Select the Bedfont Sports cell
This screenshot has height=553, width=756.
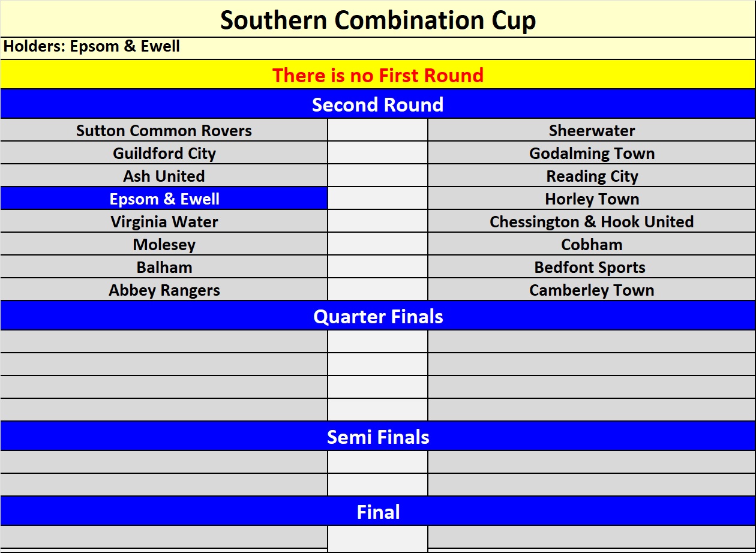click(592, 268)
